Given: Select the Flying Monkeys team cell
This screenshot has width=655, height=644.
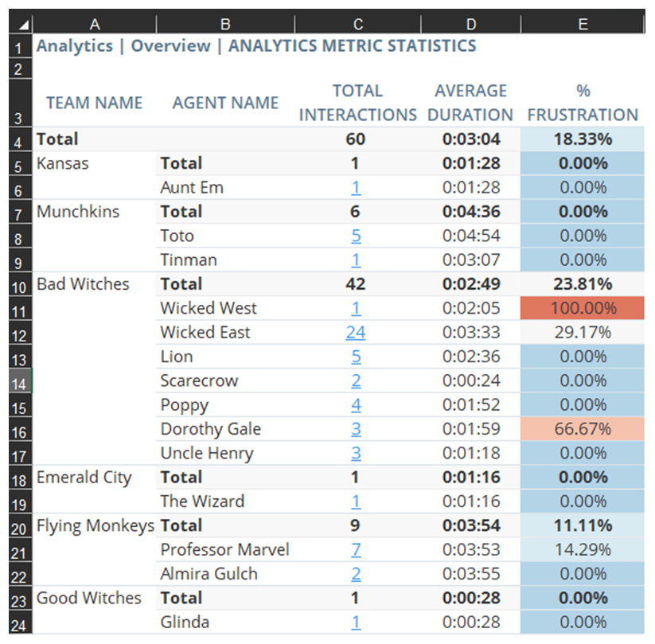Looking at the screenshot, I should coord(95,525).
